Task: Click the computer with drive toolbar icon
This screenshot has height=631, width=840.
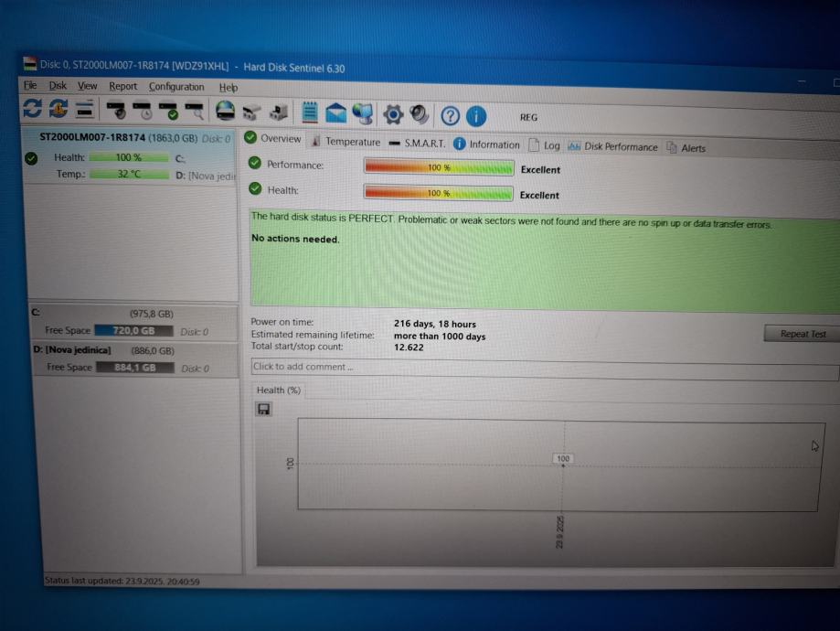Action: pos(279,112)
